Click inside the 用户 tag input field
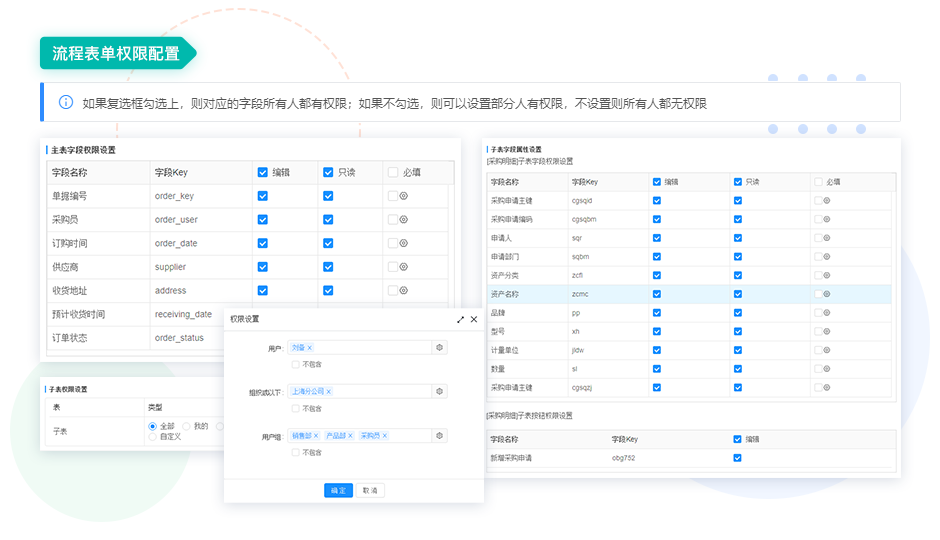This screenshot has width=940, height=540. [360, 348]
